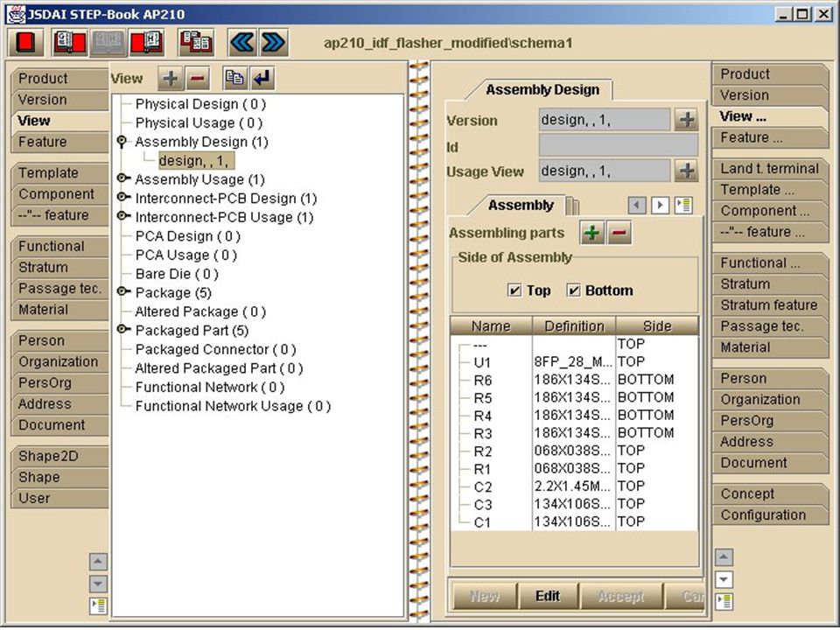Viewport: 840px width, 630px height.
Task: Click plus button beside Usage View field
Action: (x=687, y=171)
